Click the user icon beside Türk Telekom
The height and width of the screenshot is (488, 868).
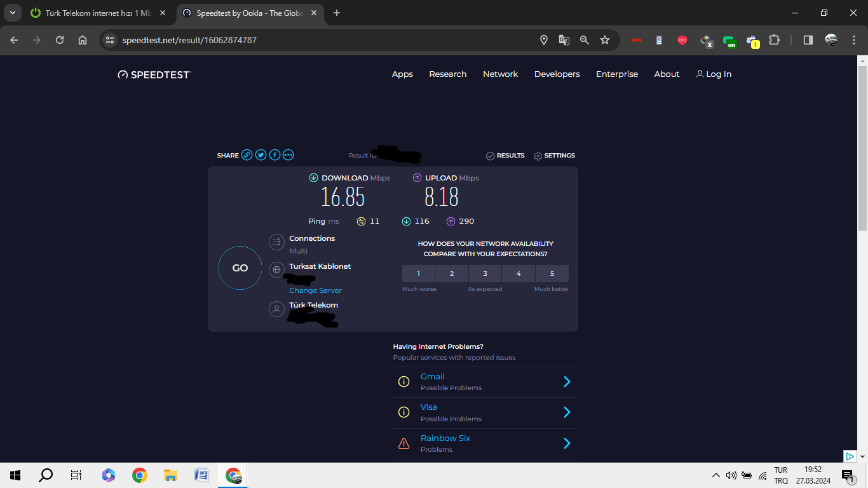pos(276,309)
